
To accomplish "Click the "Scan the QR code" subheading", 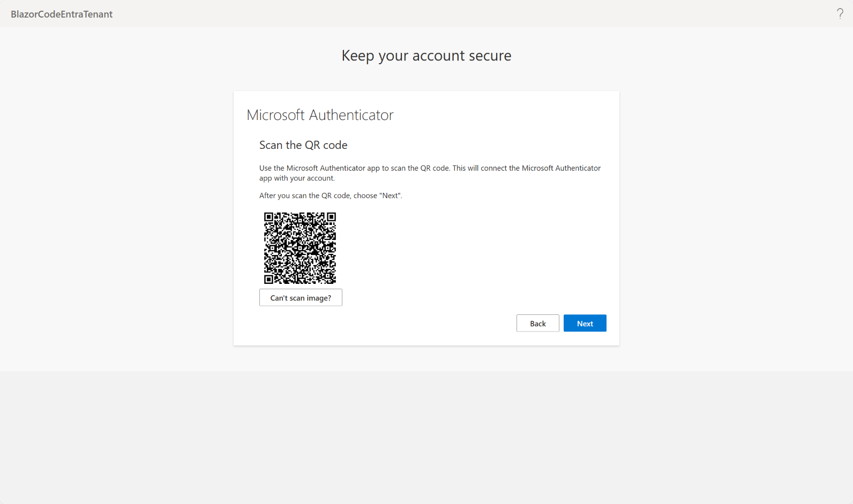I will [x=303, y=145].
